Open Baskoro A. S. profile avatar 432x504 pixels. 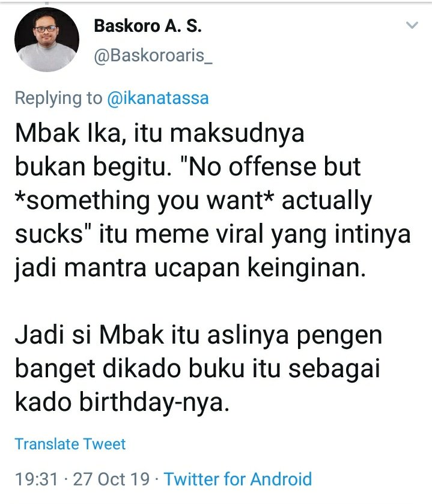coord(47,40)
